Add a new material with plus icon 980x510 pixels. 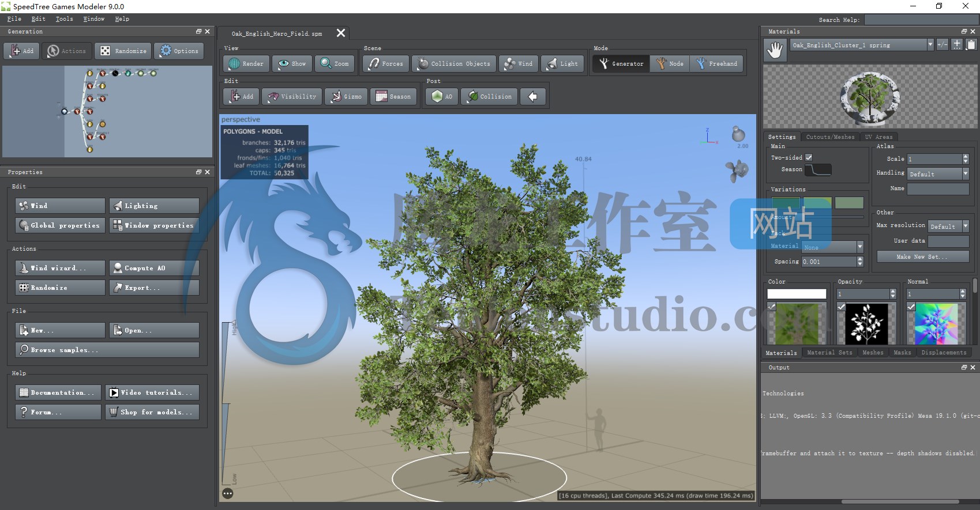point(956,44)
